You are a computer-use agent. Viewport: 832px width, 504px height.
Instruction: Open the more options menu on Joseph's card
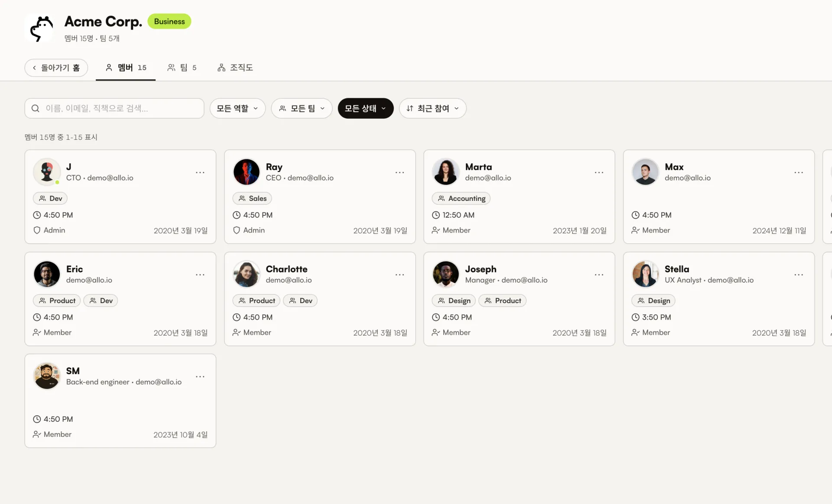point(599,275)
